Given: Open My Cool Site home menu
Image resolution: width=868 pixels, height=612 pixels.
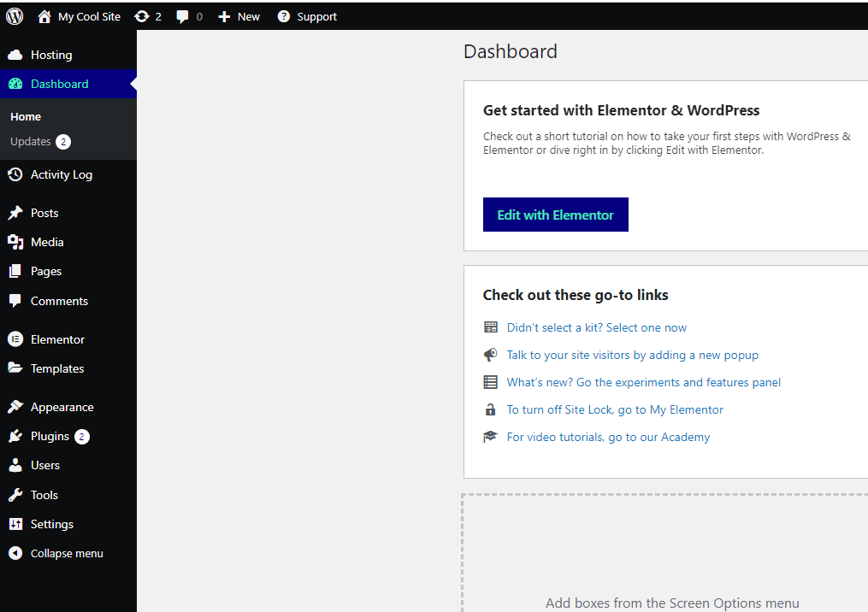Looking at the screenshot, I should tap(80, 16).
